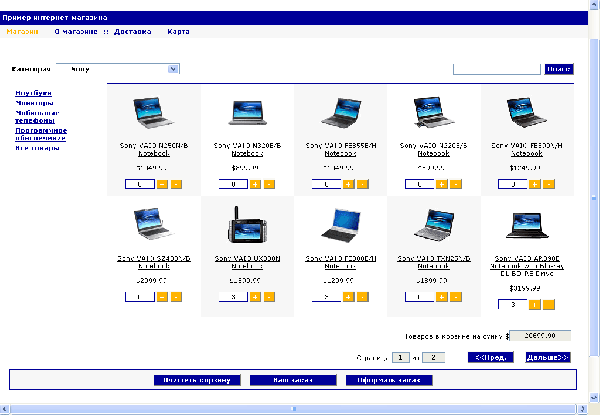
Task: Open Sony VAIO AR390E Notebook link
Action: pyautogui.click(x=527, y=266)
